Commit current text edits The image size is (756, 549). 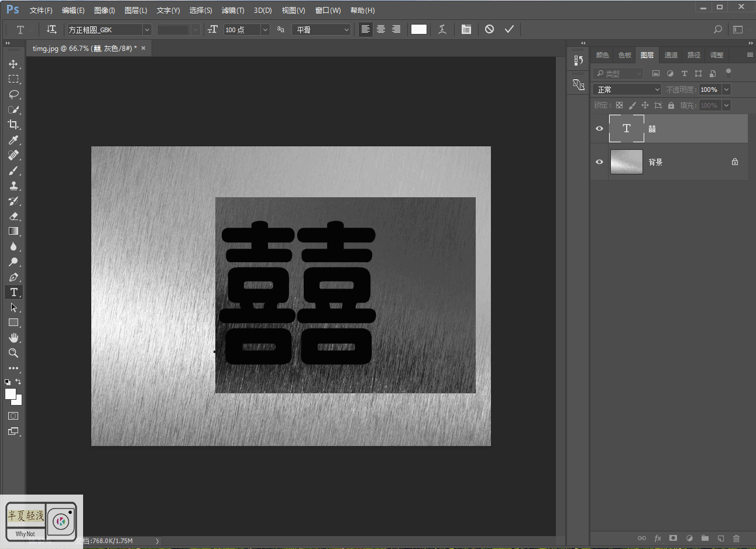(x=509, y=29)
